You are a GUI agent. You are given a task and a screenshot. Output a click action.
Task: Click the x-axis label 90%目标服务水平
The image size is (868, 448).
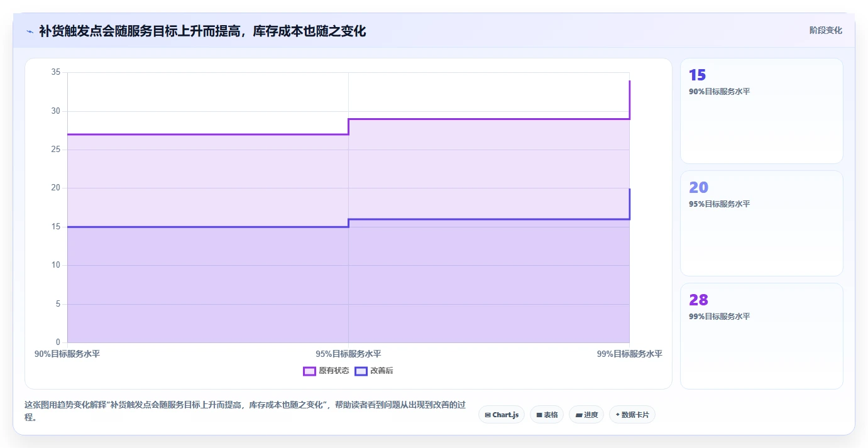(67, 354)
